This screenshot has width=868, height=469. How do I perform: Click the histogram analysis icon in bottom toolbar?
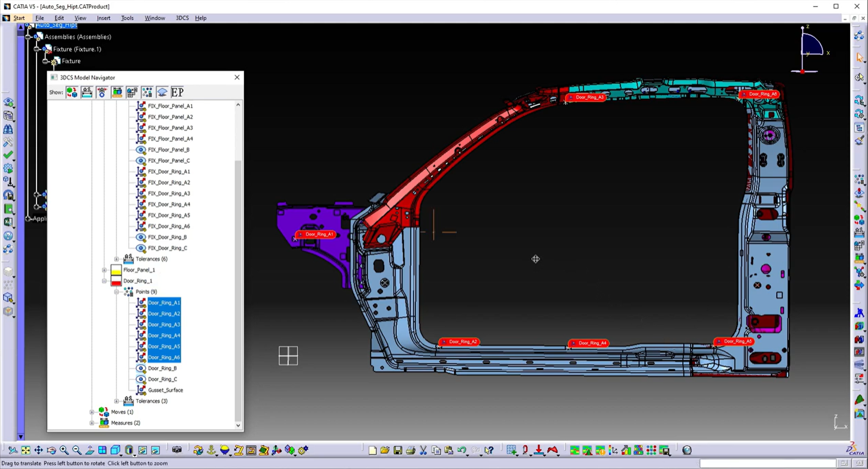click(587, 450)
